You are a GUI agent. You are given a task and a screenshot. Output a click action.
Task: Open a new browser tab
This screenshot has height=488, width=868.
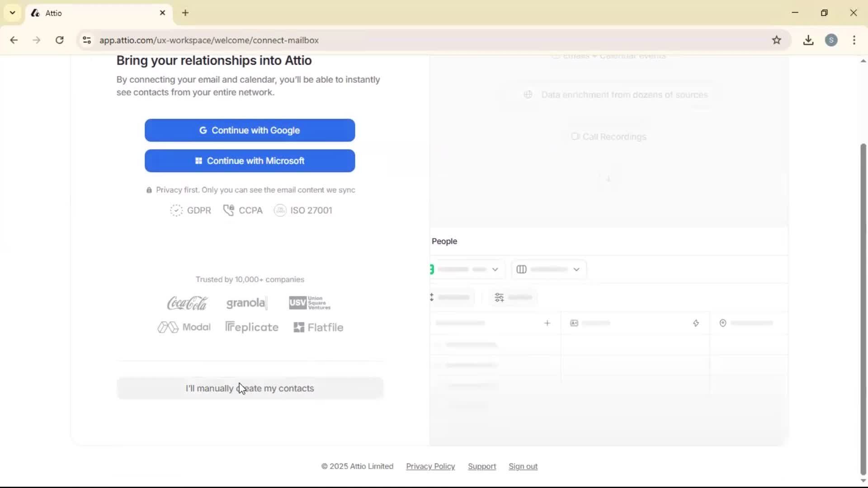click(x=185, y=13)
